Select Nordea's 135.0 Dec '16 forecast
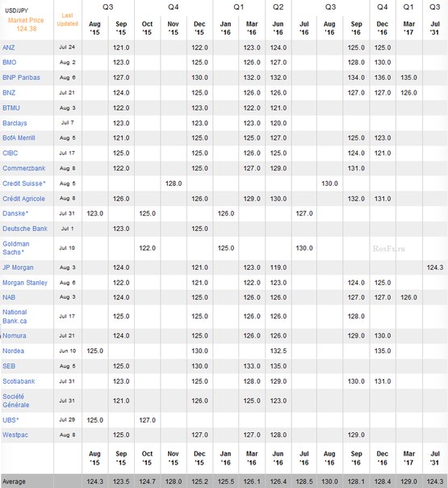This screenshot has width=448, height=488. tap(383, 351)
